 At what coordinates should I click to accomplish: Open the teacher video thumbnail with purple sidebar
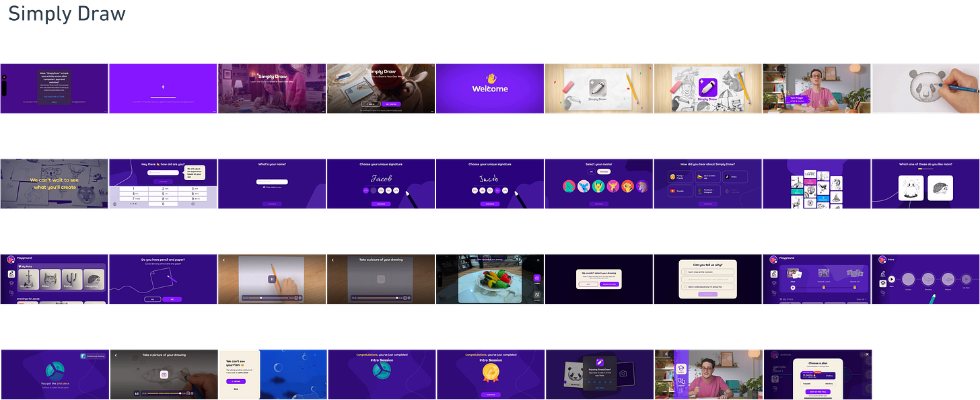708,374
